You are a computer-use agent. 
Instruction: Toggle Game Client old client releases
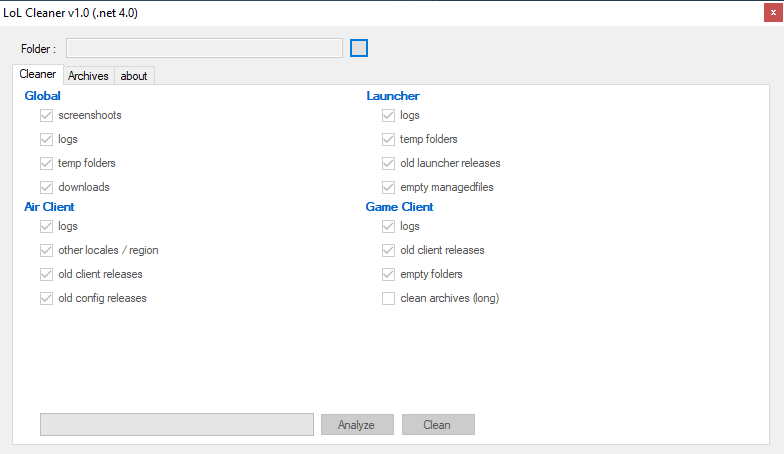pyautogui.click(x=388, y=250)
